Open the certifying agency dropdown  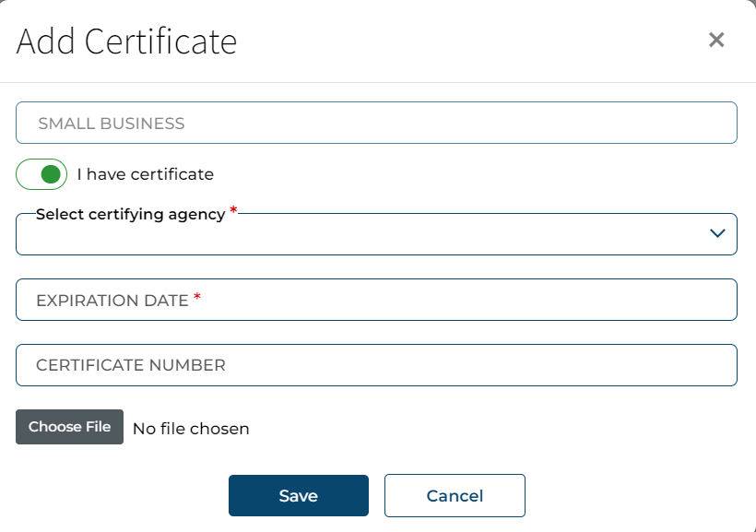click(376, 234)
